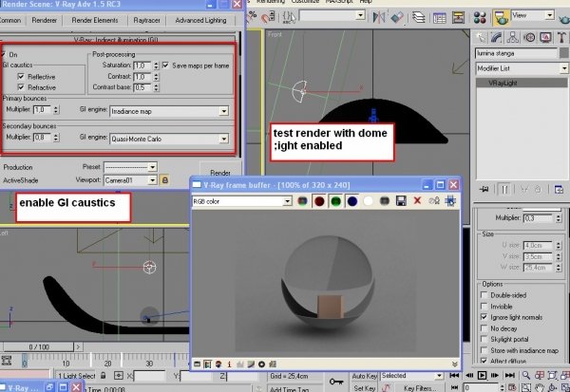The image size is (570, 392).
Task: Open the Hierarchy panel tab icon
Action: [x=513, y=37]
